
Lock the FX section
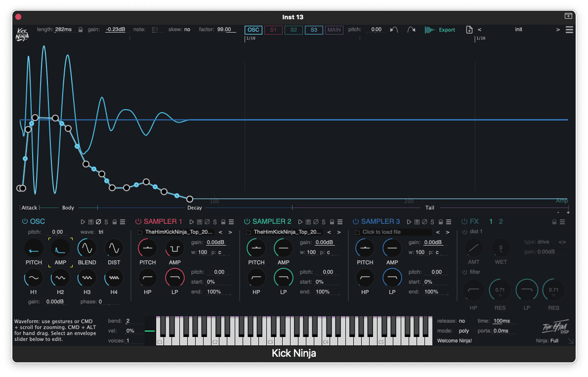click(x=554, y=222)
